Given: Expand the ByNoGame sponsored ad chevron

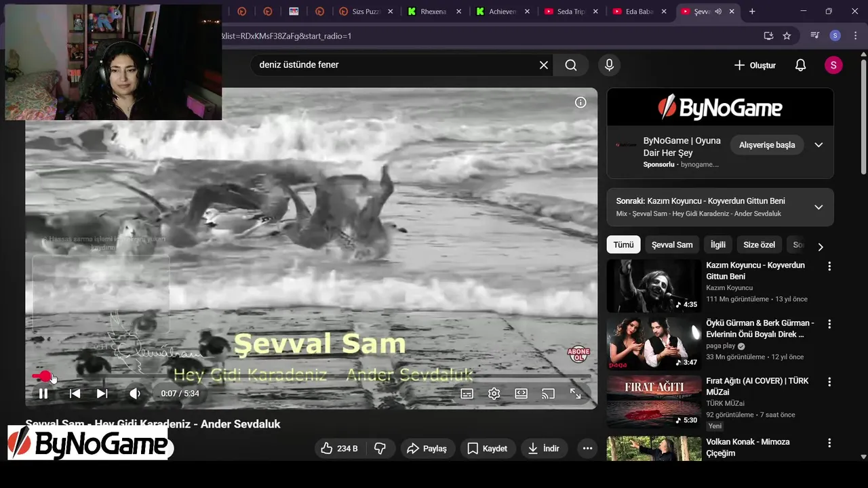Looking at the screenshot, I should [x=818, y=145].
